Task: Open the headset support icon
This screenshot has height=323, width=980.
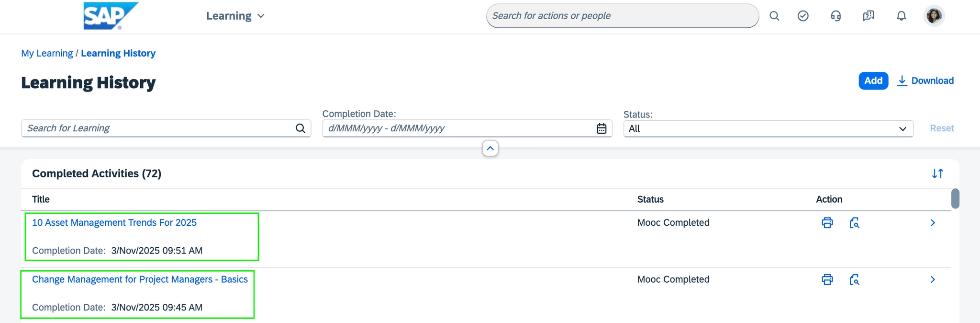Action: click(836, 16)
